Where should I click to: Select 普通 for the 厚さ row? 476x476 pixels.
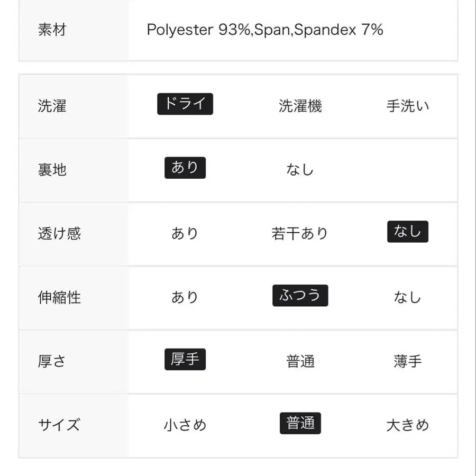coord(300,361)
